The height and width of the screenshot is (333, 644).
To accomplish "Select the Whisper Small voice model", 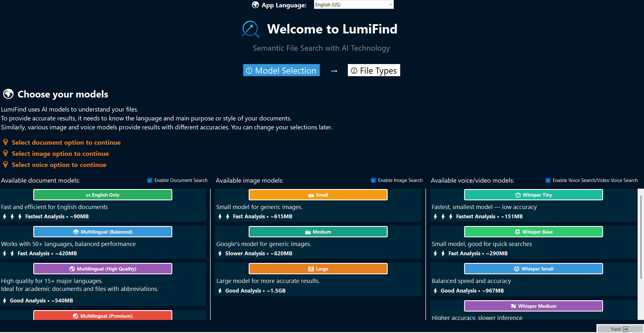I will pyautogui.click(x=534, y=269).
